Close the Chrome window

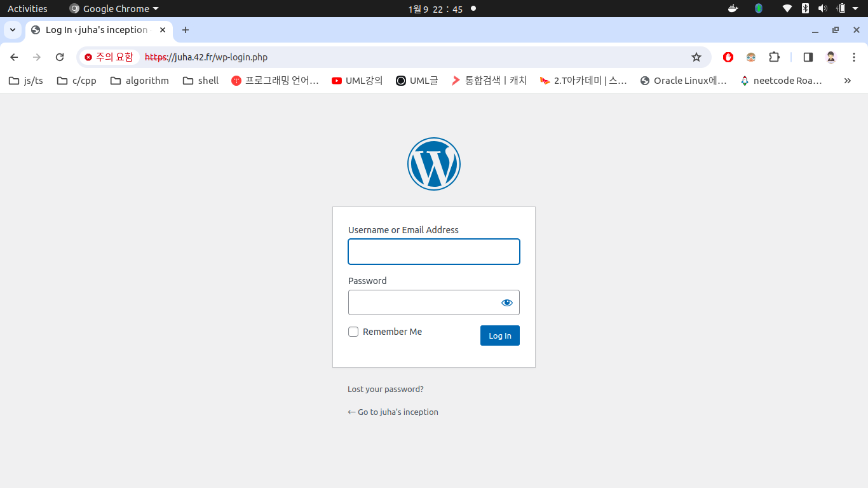tap(855, 30)
